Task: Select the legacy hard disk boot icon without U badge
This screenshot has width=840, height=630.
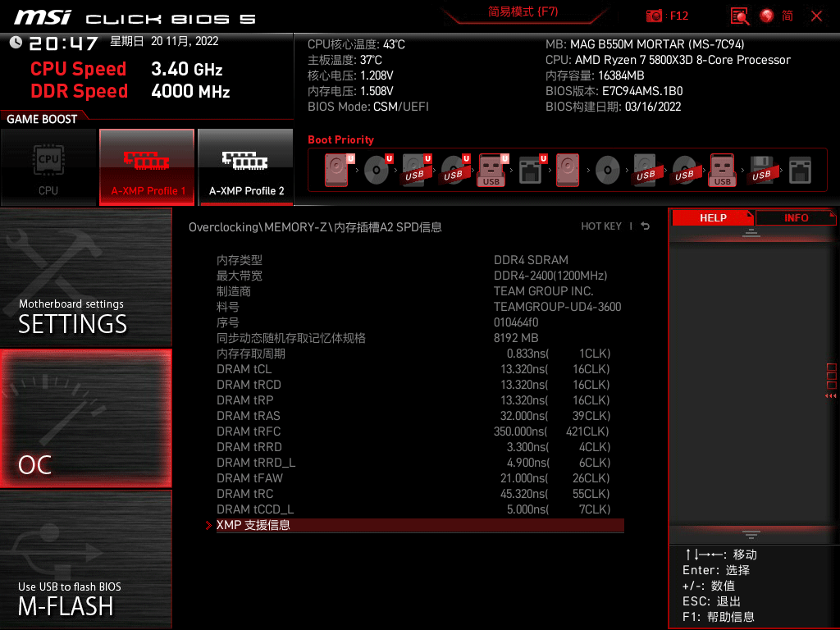Action: click(568, 170)
